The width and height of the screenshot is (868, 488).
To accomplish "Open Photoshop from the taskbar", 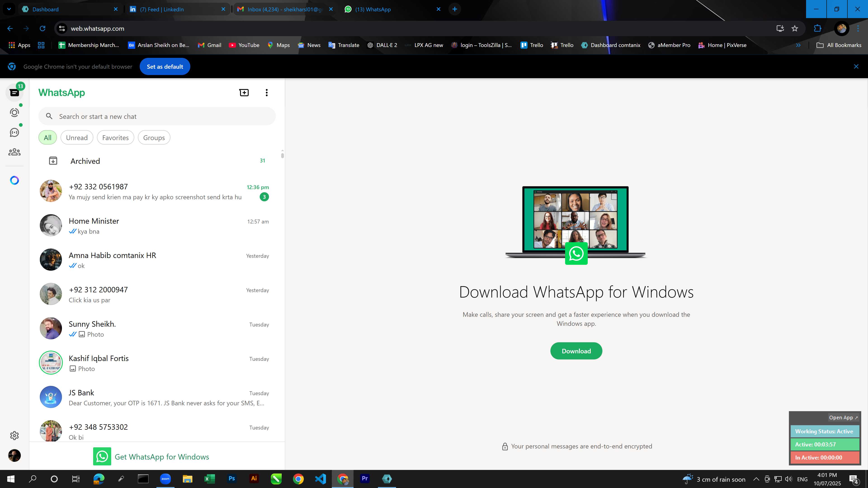I will [231, 479].
